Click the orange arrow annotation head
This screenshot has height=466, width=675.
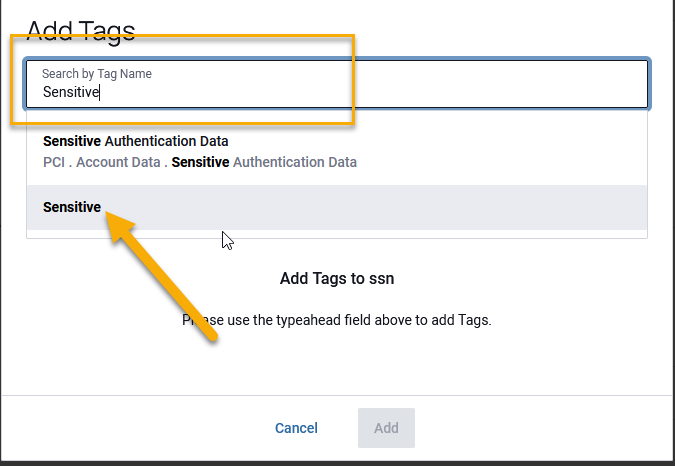[x=118, y=226]
